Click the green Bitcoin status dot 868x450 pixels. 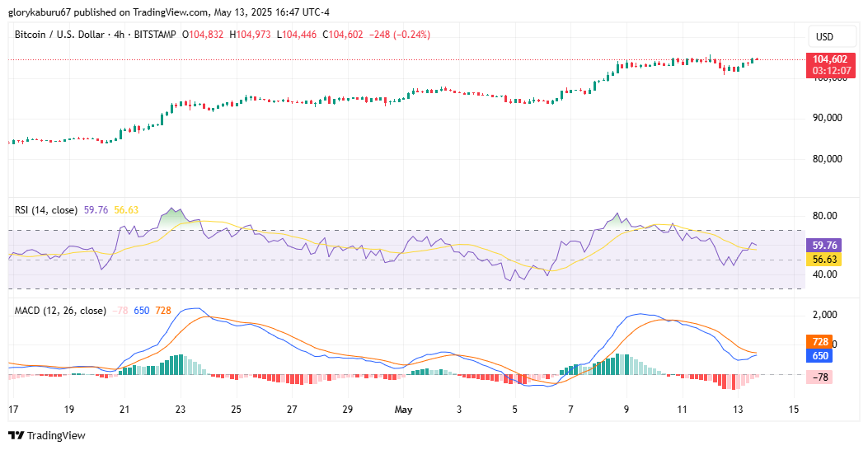[176, 35]
